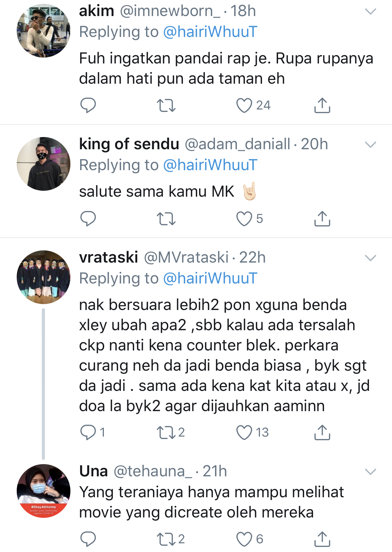
Task: View akim's profile picture
Action: [x=44, y=31]
